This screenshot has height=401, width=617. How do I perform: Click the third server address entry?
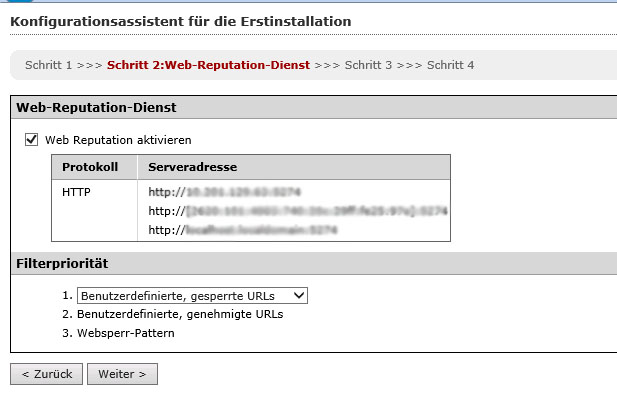(x=243, y=231)
